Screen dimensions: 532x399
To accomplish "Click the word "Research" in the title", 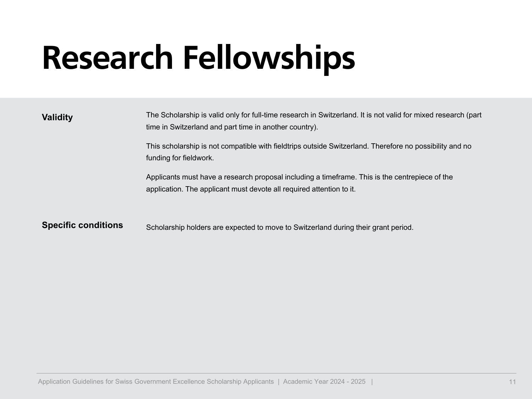I will coord(107,58).
